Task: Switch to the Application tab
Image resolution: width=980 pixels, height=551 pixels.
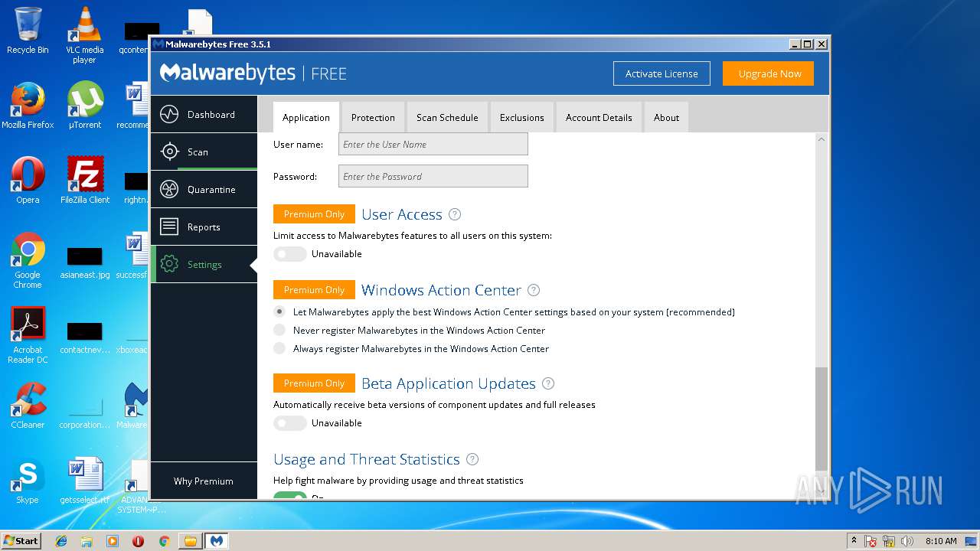Action: pos(306,118)
